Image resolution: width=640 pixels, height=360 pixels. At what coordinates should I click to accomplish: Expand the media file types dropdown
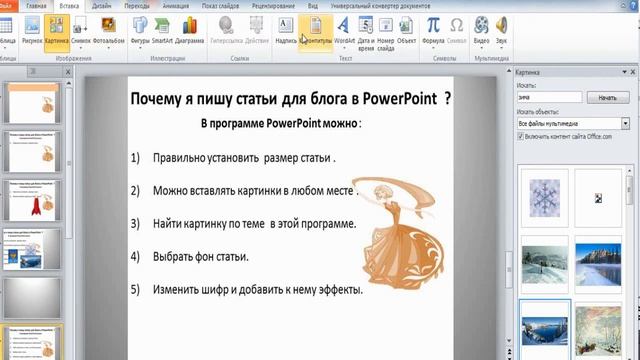(x=625, y=123)
